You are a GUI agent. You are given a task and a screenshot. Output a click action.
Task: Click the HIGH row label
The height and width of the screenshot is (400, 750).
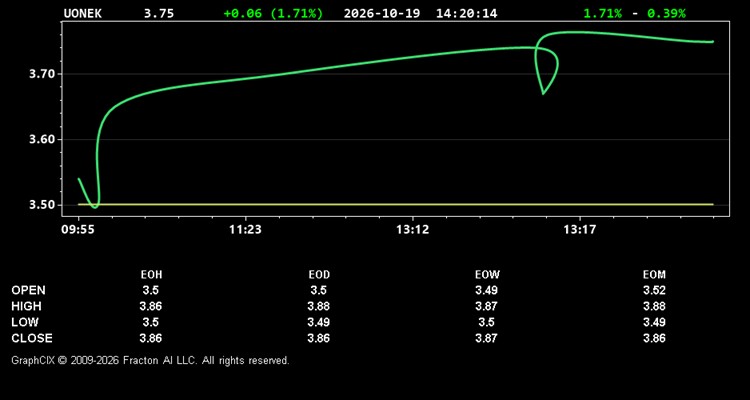(26, 306)
